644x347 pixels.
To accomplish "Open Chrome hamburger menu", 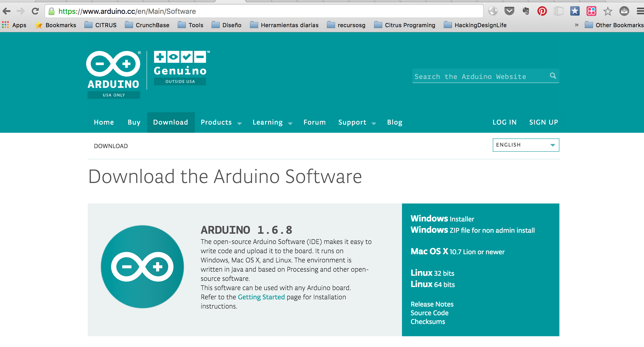I will [640, 11].
